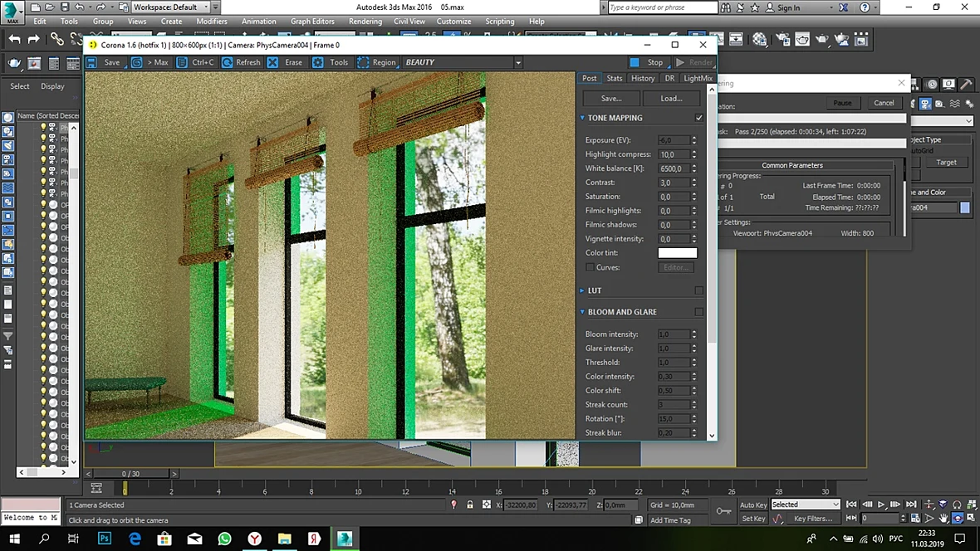Click the Load... button in Post tab
The height and width of the screenshot is (551, 980).
(671, 99)
